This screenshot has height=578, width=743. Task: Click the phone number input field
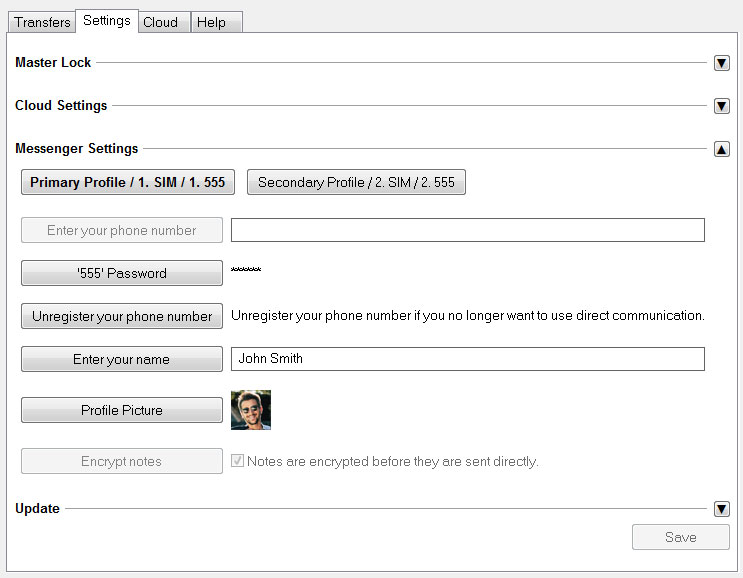point(468,230)
